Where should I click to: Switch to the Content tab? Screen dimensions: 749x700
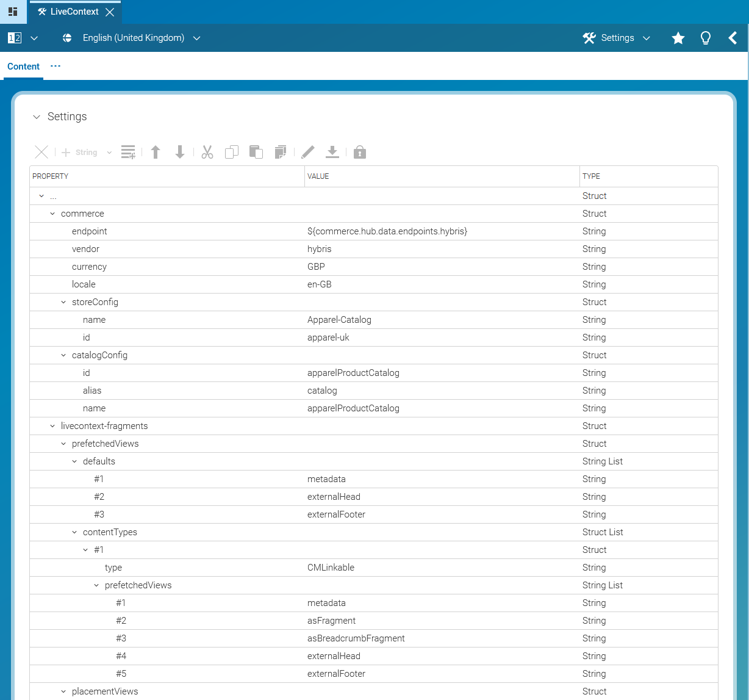click(23, 66)
